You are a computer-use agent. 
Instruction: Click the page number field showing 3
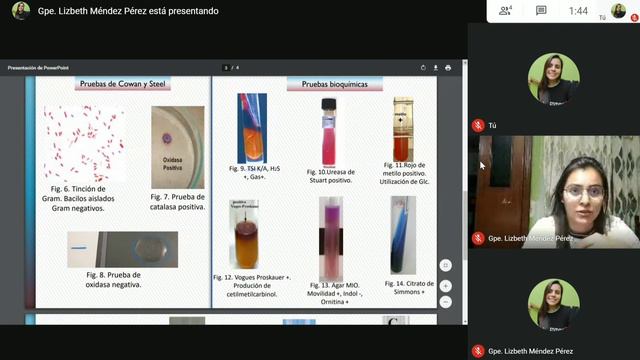226,68
